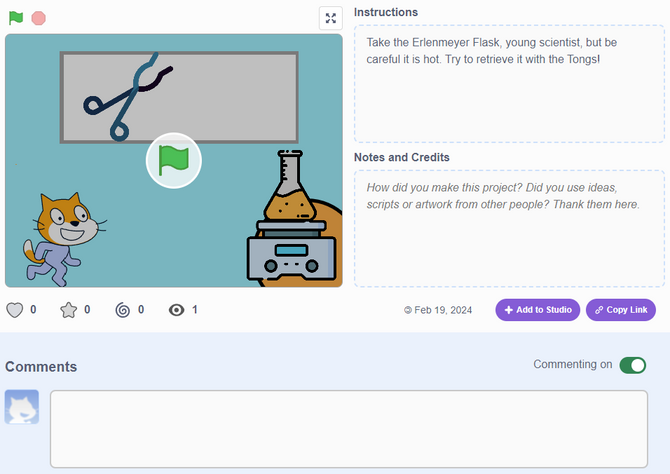Screen dimensions: 670x474
Task: Love this project with heart icon
Action: pyautogui.click(x=15, y=310)
